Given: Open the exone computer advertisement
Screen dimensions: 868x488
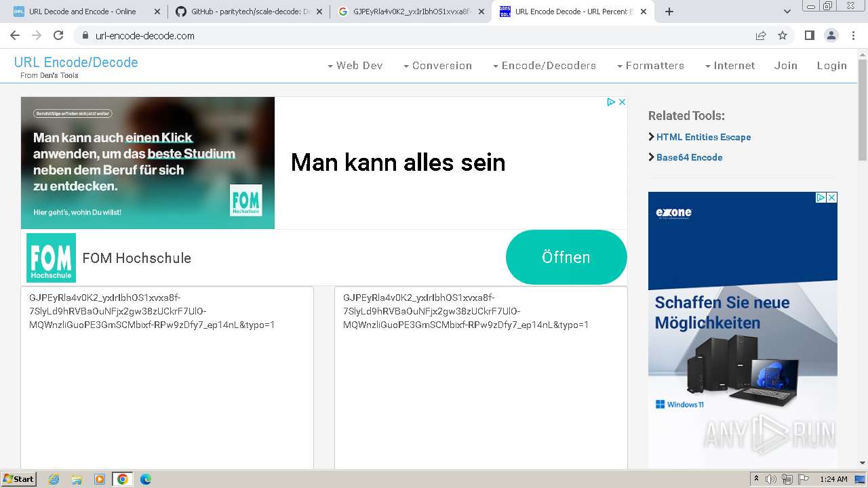Looking at the screenshot, I should 743,329.
